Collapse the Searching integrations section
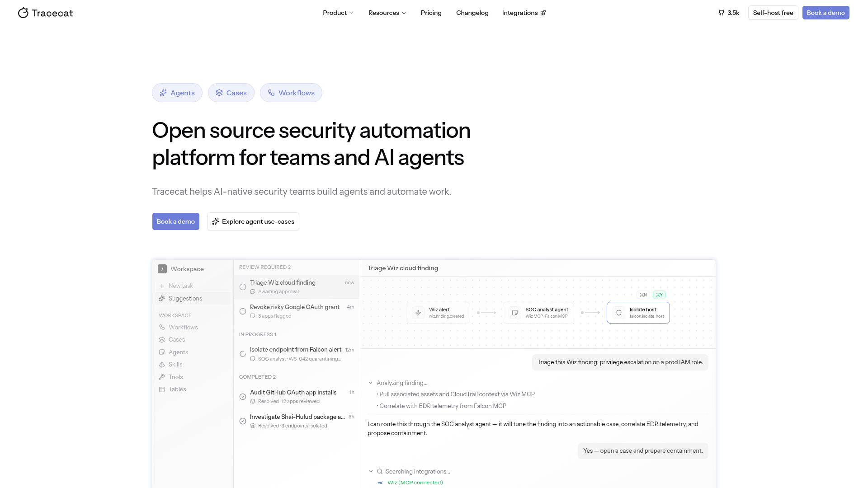 [371, 471]
